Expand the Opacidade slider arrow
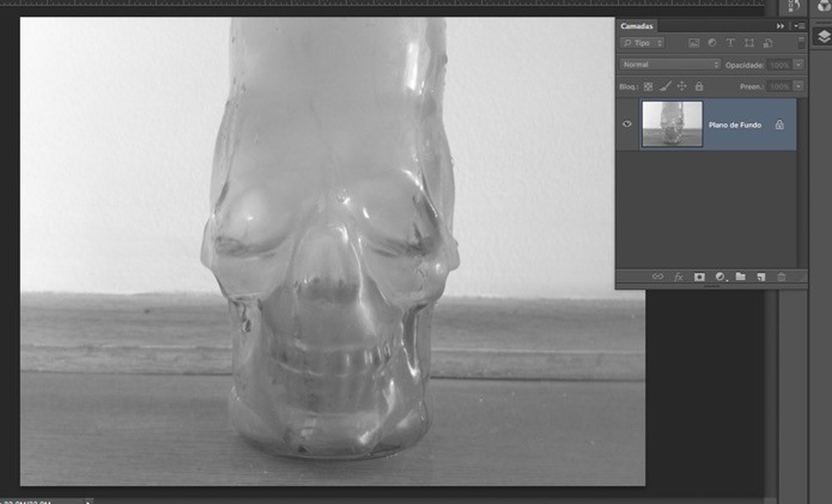The width and height of the screenshot is (832, 504). pos(798,65)
